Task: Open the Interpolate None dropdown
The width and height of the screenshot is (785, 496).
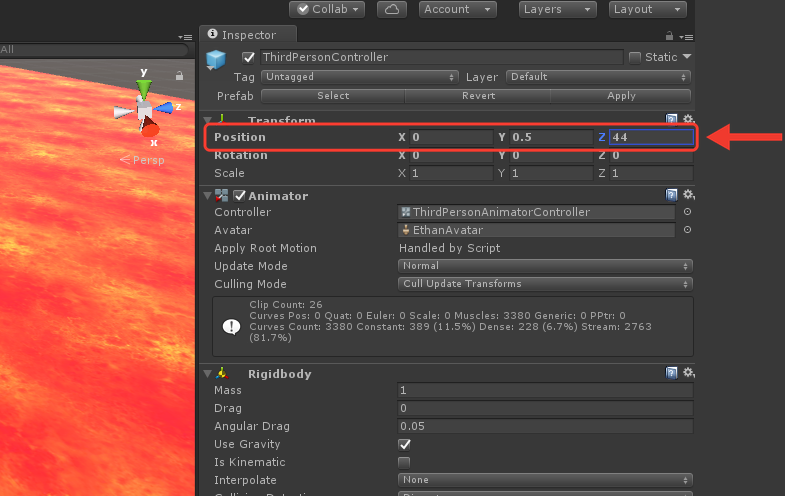Action: [x=545, y=480]
